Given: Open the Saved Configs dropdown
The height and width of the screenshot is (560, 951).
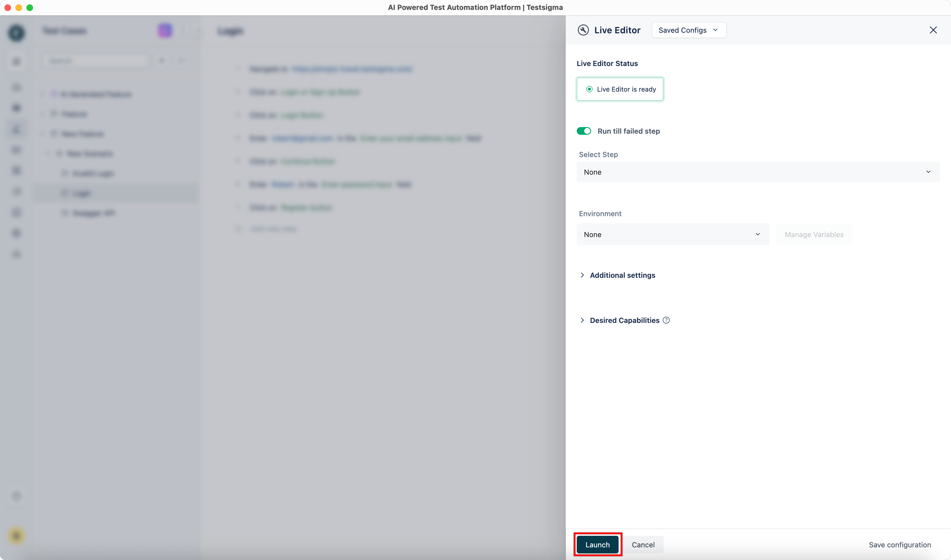Looking at the screenshot, I should coord(688,30).
